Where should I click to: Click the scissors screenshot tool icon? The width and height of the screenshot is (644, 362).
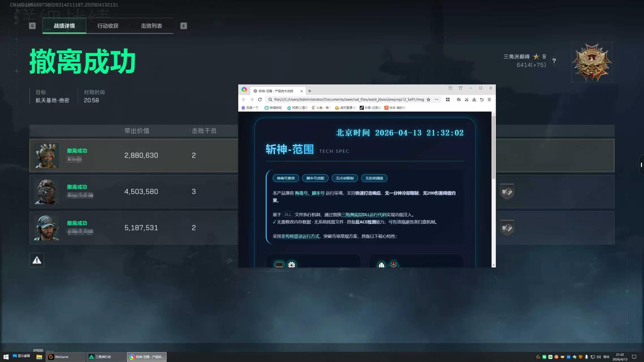466,100
